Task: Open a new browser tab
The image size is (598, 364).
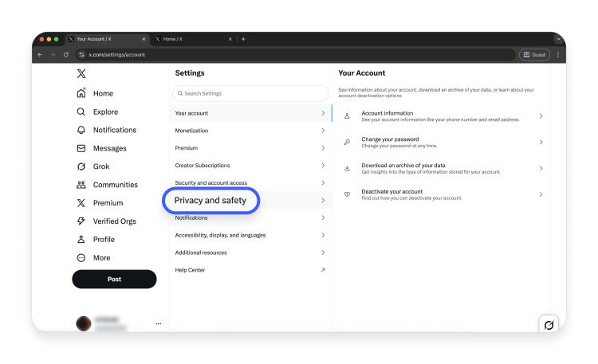Action: coord(243,39)
